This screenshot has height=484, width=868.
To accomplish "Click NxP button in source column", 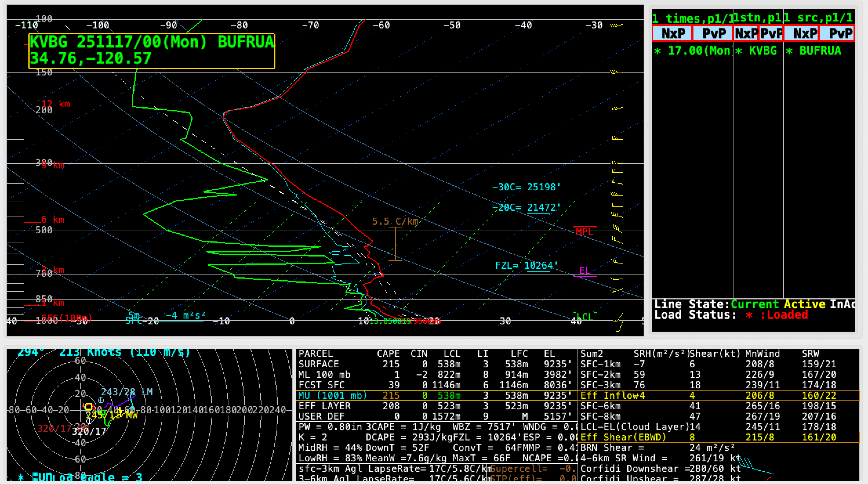I will [802, 33].
